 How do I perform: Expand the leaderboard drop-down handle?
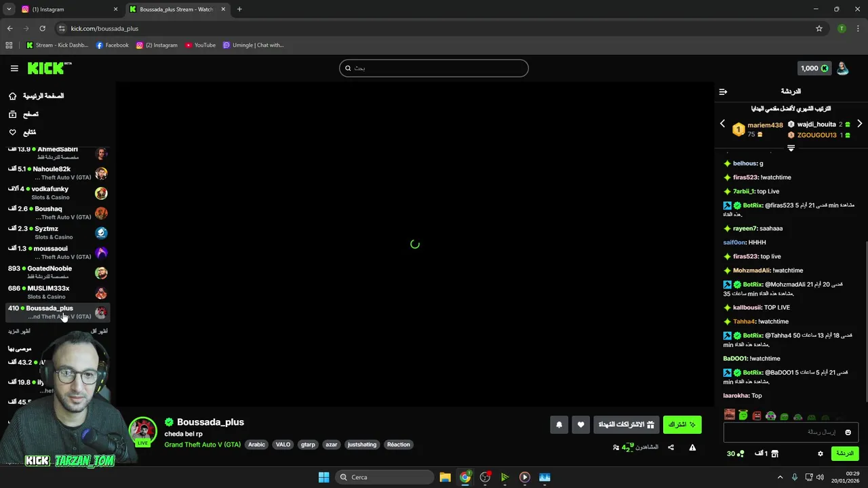coord(791,148)
